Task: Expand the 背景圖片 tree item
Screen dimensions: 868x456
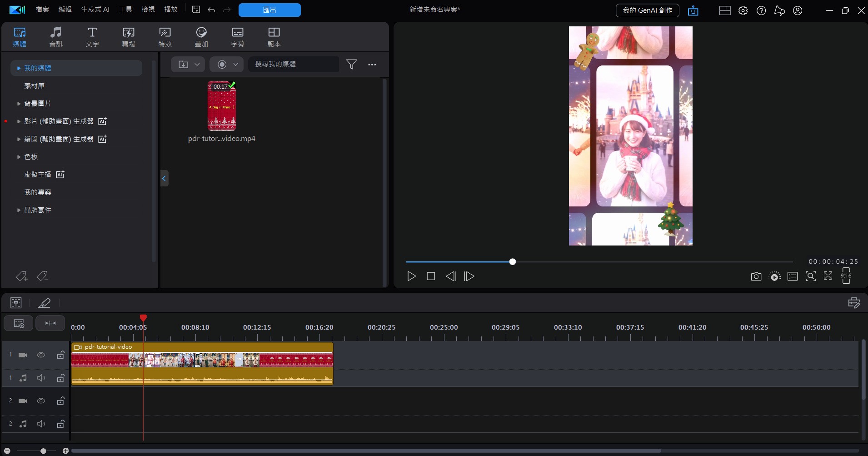Action: coord(19,104)
